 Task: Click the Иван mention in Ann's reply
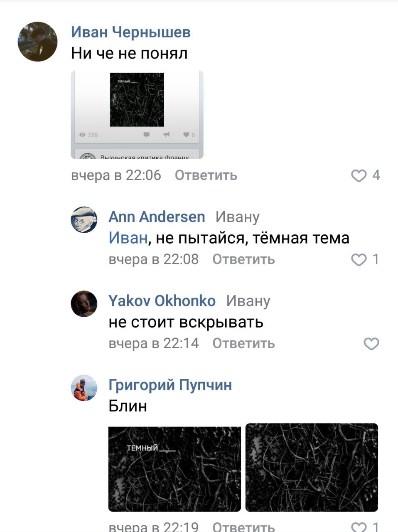128,238
